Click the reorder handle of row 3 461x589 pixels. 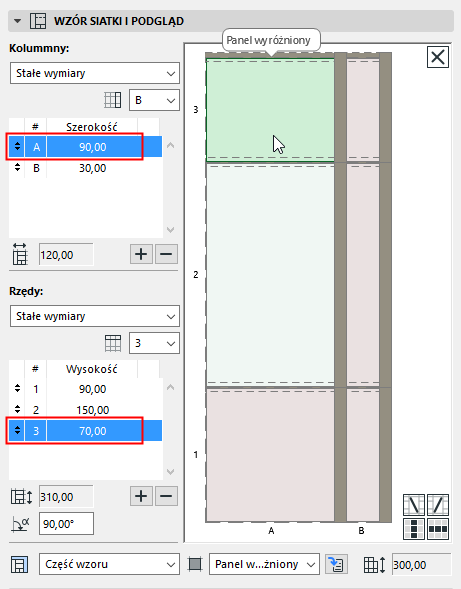point(17,430)
